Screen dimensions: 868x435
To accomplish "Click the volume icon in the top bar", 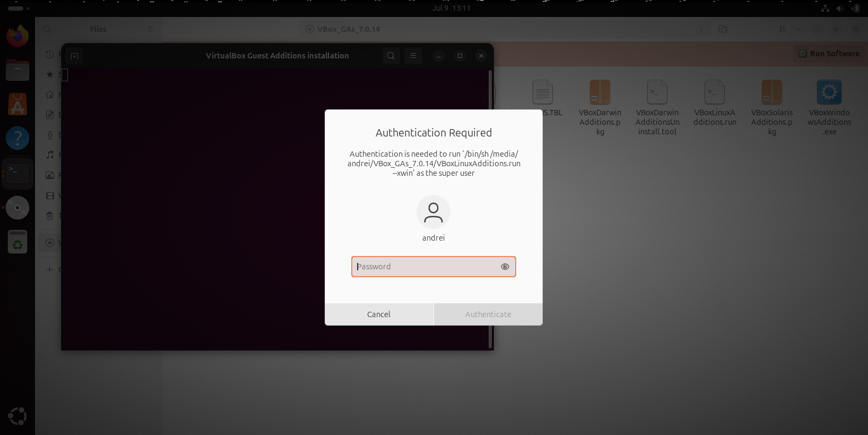I will click(840, 8).
